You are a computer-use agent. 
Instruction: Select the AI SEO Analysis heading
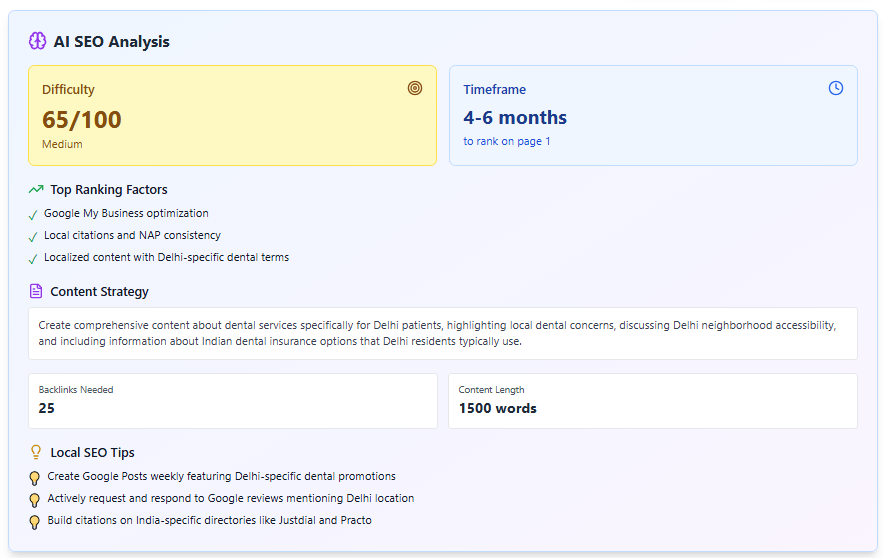112,42
